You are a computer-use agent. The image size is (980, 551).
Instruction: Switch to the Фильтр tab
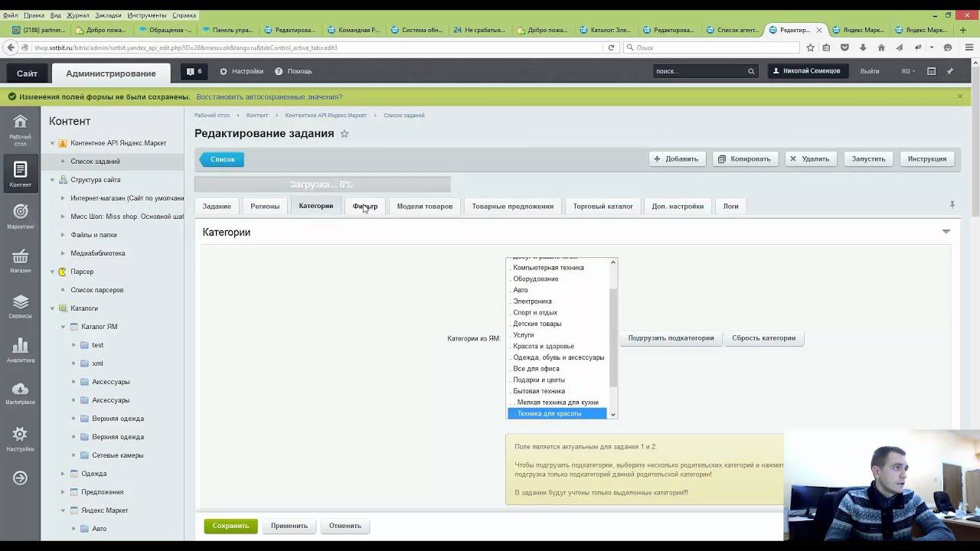[365, 206]
